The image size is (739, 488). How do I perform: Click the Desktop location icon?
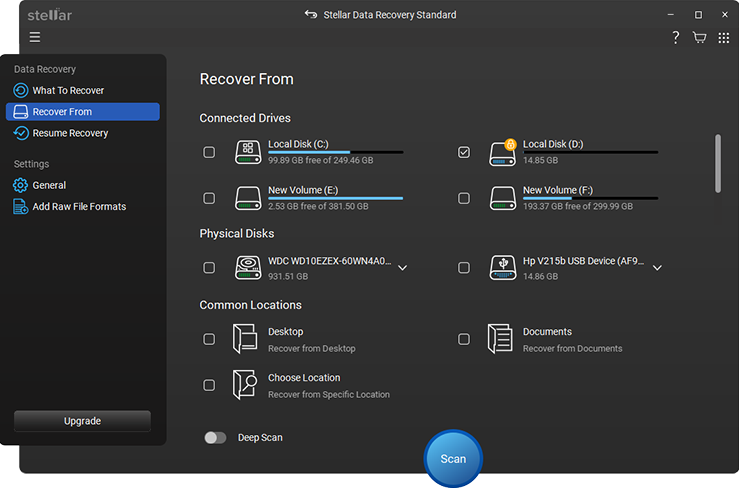tap(245, 339)
